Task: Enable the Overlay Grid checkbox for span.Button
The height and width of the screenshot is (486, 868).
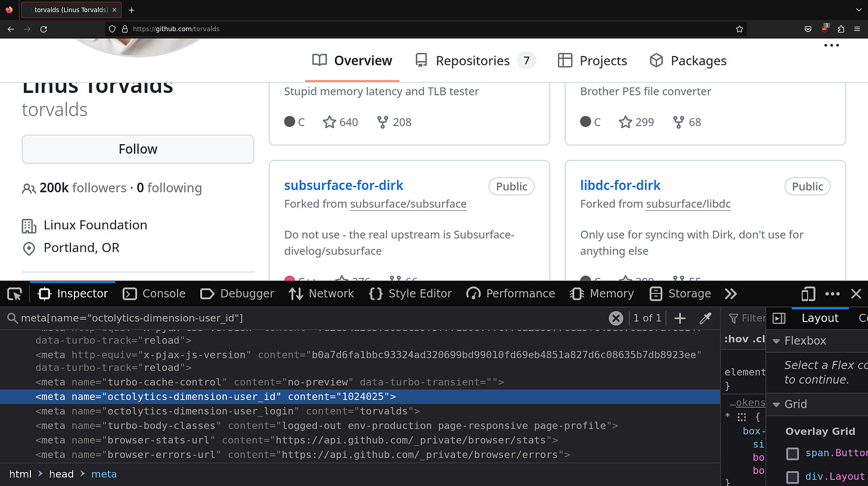Action: pos(793,453)
